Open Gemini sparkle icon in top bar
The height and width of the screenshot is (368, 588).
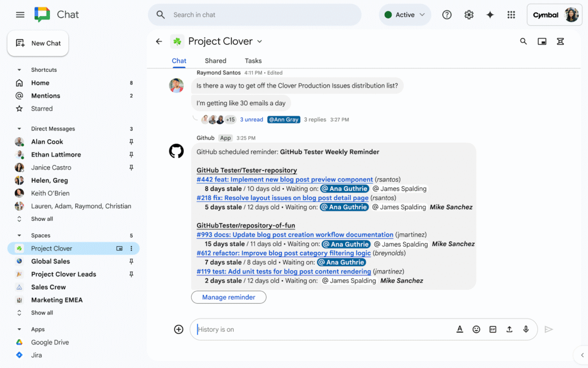pos(490,15)
